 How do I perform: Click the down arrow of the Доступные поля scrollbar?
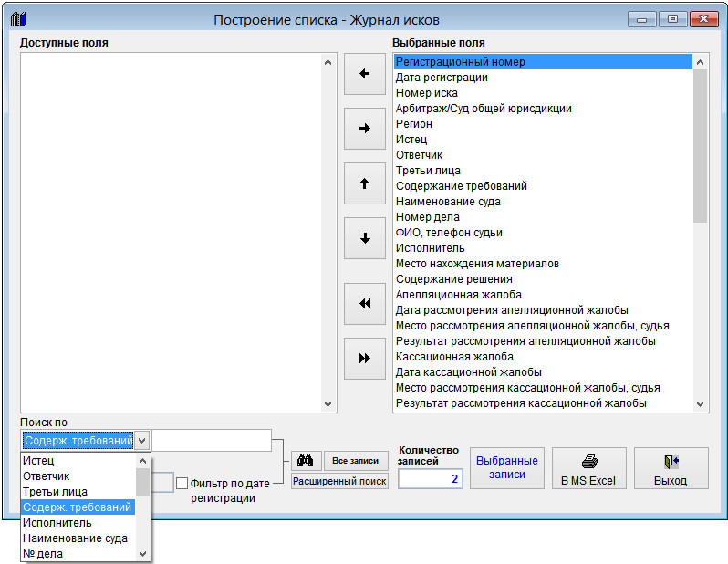(x=328, y=404)
